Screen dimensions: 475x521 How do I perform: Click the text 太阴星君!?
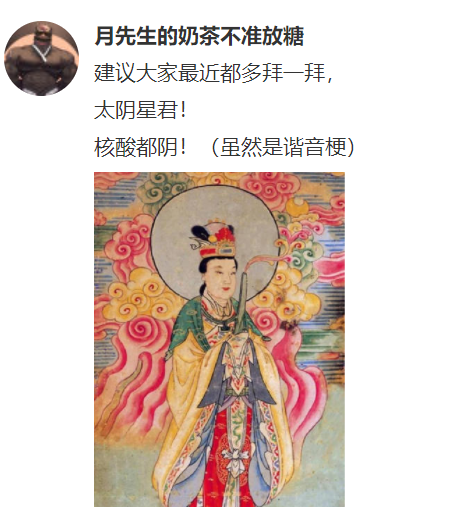pyautogui.click(x=139, y=110)
